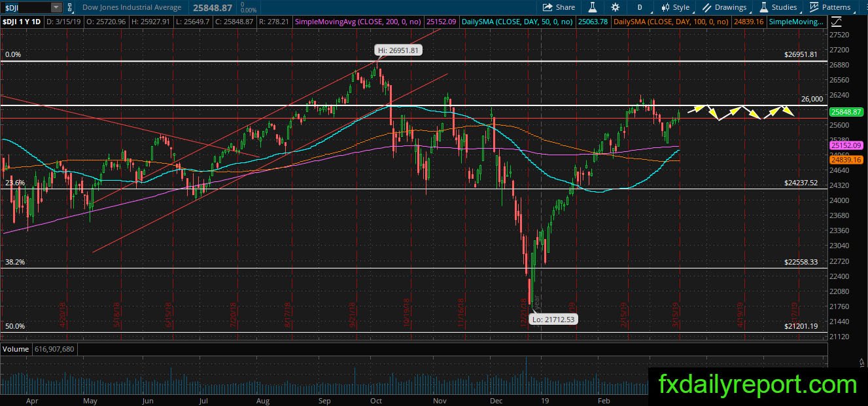This screenshot has height=406, width=868.
Task: Click DailySMA (CLOSE, DAY, 50, 0, no) label
Action: 518,22
